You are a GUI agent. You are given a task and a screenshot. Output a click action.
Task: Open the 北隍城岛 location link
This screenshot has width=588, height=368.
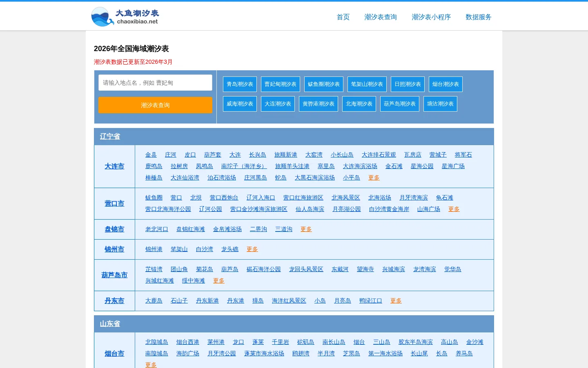click(x=157, y=342)
